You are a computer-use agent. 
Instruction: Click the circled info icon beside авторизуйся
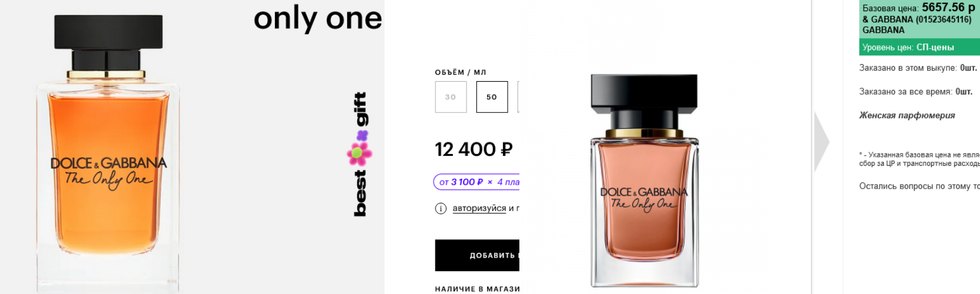[441, 208]
